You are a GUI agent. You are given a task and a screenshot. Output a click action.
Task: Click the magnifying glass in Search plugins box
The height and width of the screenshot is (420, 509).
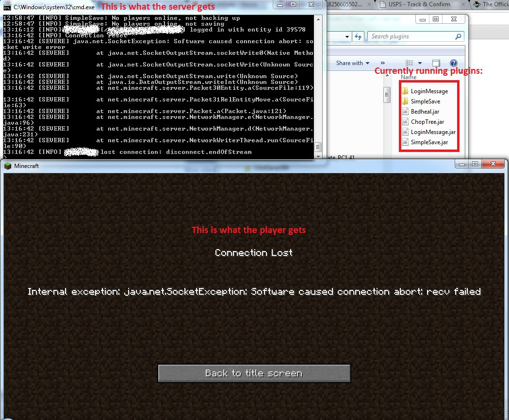tap(458, 36)
